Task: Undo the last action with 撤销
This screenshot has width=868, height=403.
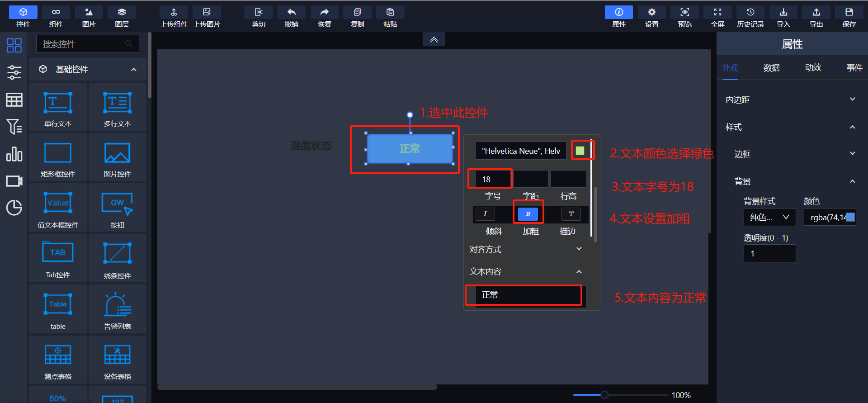Action: click(292, 17)
